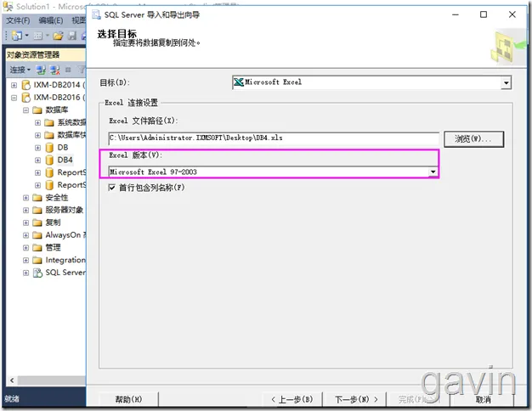Screen dimensions: 532x411
Task: Expand the 系统数据库 folder node
Action: [x=37, y=123]
